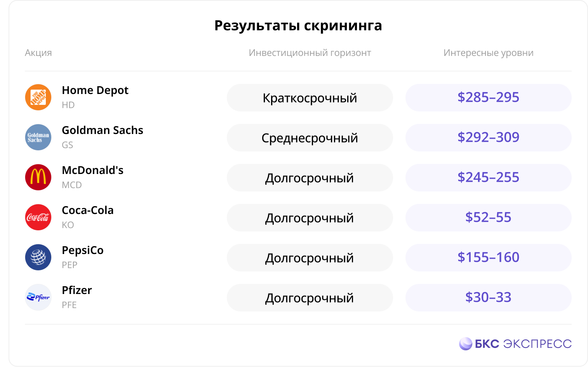Click the Home Depot orange logo icon
The height and width of the screenshot is (367, 588).
point(38,97)
